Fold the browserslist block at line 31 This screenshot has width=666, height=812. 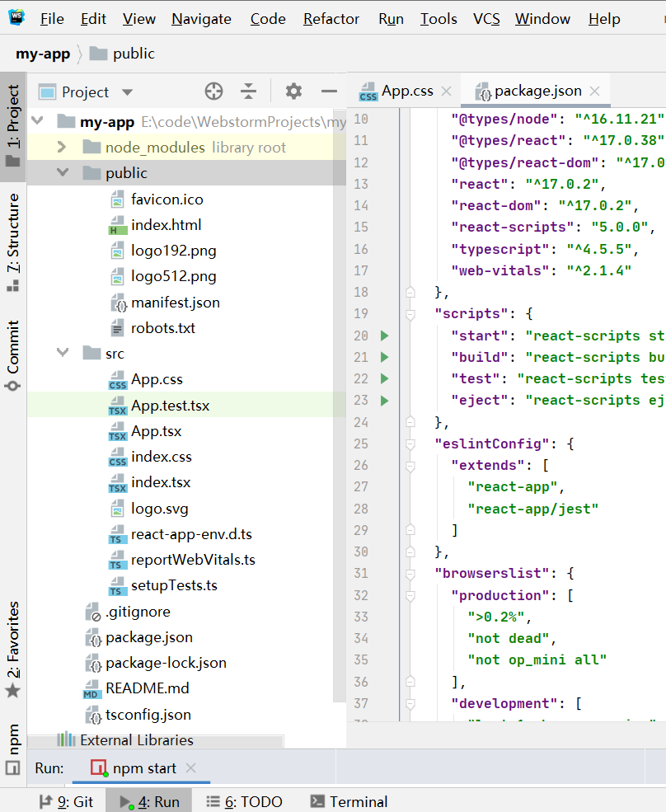pos(410,573)
